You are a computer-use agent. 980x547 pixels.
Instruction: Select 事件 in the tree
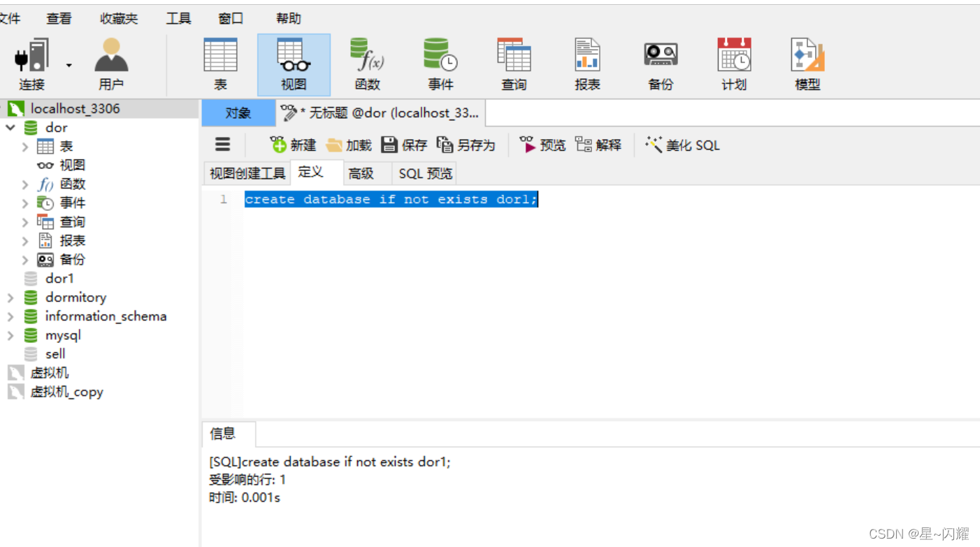pyautogui.click(x=72, y=203)
